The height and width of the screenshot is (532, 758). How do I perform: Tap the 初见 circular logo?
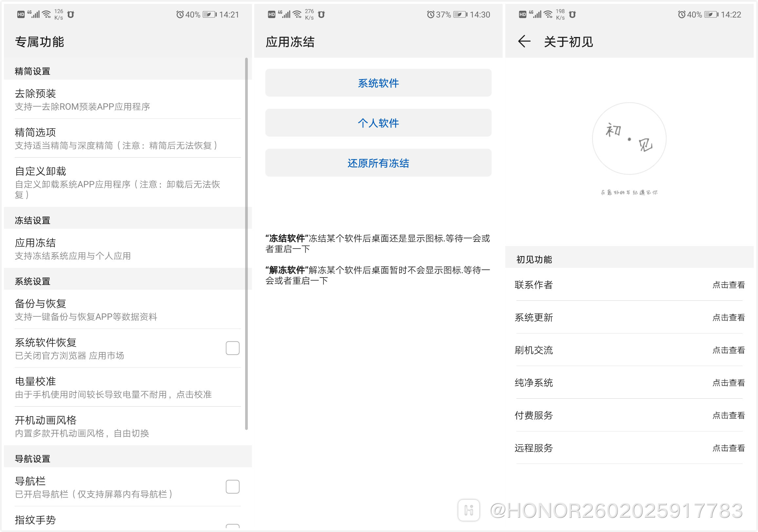tap(629, 138)
